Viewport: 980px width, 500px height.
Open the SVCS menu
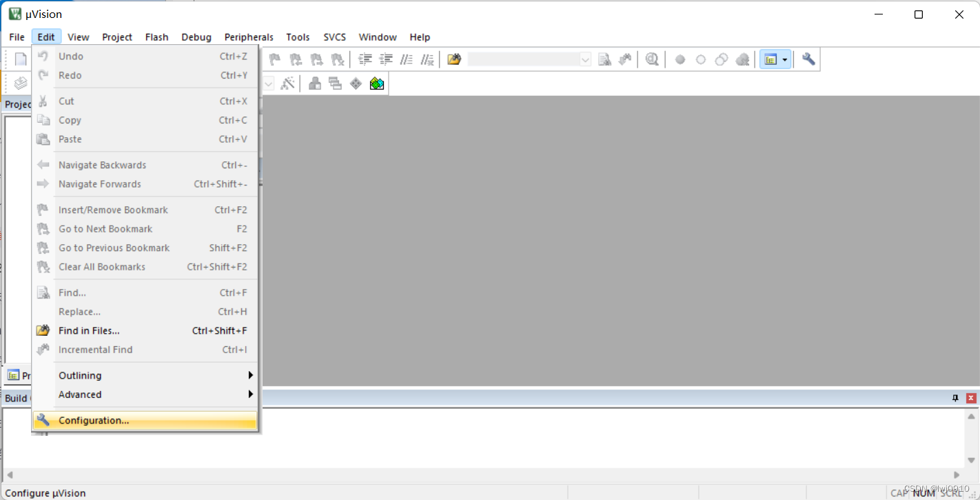click(x=335, y=37)
